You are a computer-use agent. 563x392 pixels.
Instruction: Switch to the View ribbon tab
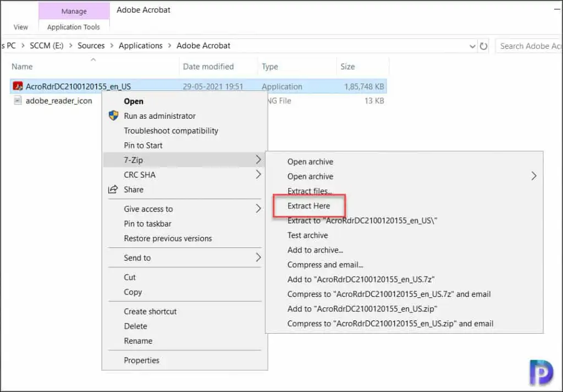20,27
